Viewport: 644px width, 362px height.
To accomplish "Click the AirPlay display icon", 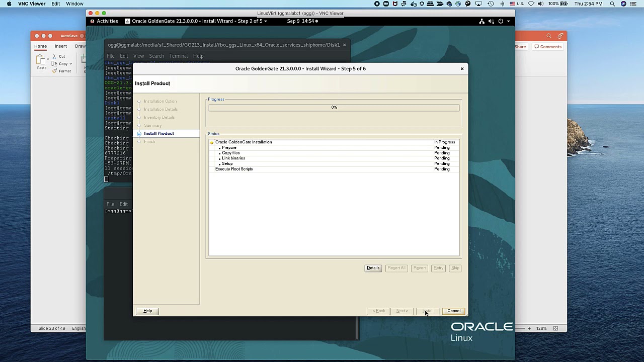I will pos(479,4).
